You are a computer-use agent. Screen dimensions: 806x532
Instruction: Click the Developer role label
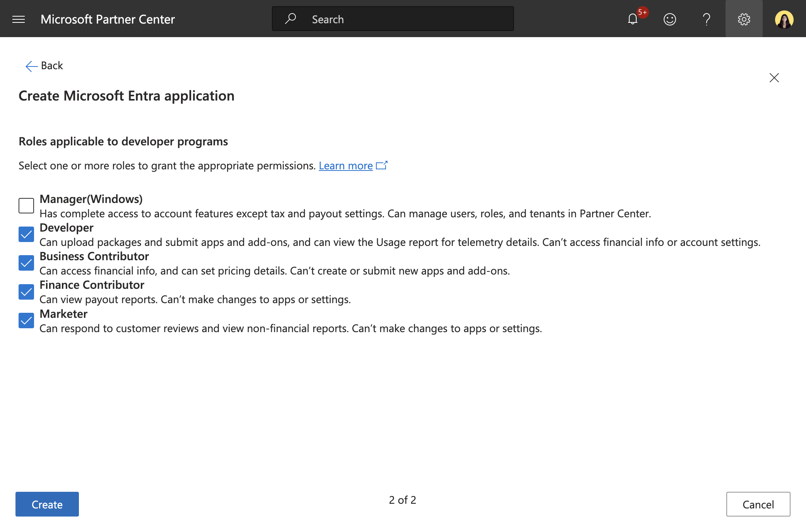(x=67, y=227)
